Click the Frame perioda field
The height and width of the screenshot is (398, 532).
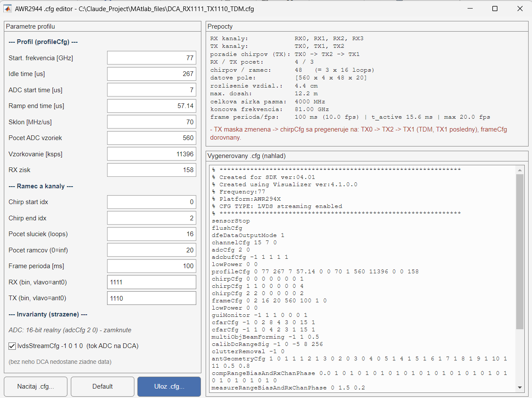(x=151, y=266)
